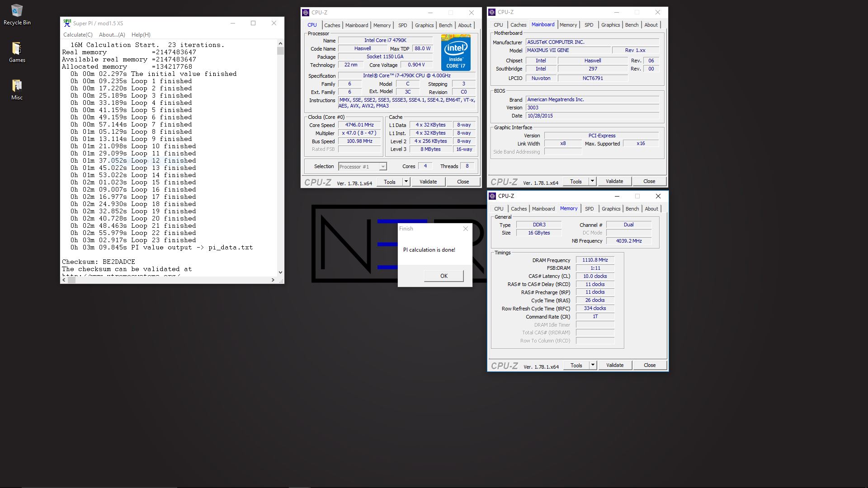Screen dimensions: 868x488
Task: Click the Super PI title bar icon
Action: tap(67, 23)
